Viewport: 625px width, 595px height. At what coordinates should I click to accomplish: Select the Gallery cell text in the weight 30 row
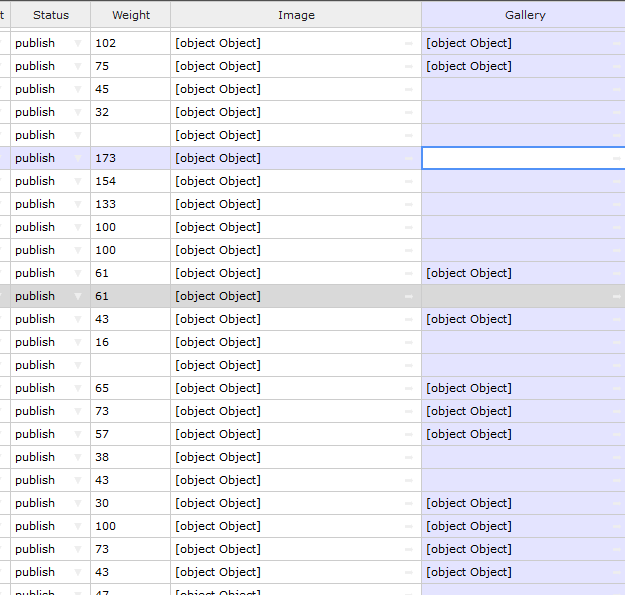point(469,503)
